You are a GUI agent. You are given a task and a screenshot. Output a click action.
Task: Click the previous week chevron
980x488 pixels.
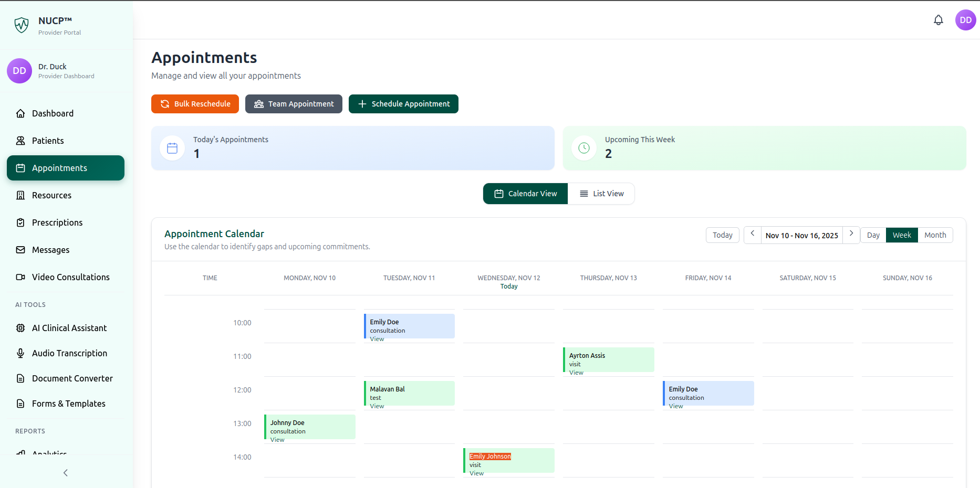[752, 235]
